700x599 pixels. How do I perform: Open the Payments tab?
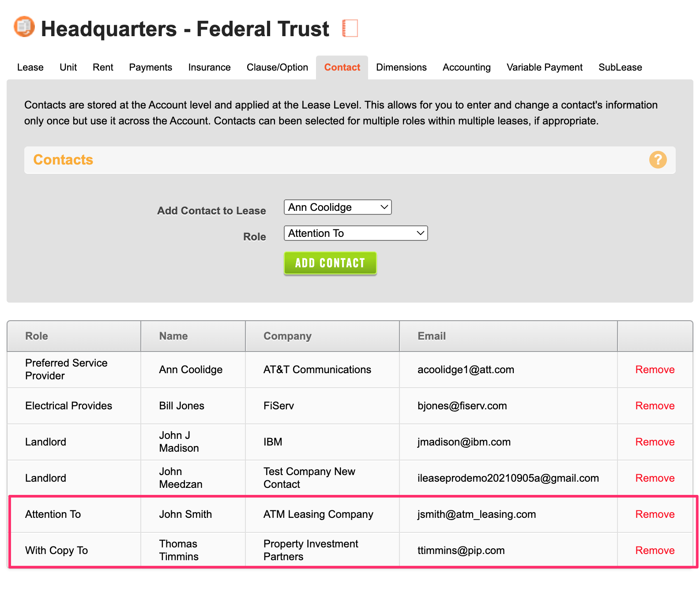(151, 67)
